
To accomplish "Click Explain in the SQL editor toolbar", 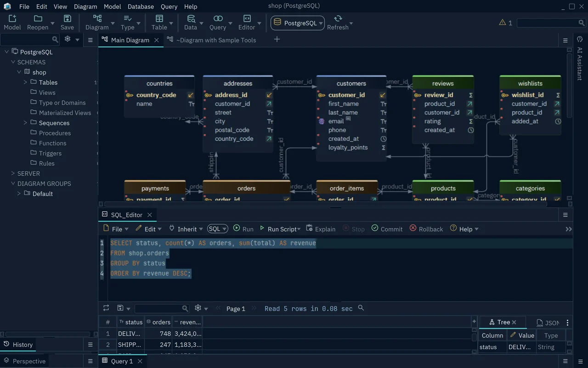I will tap(321, 229).
